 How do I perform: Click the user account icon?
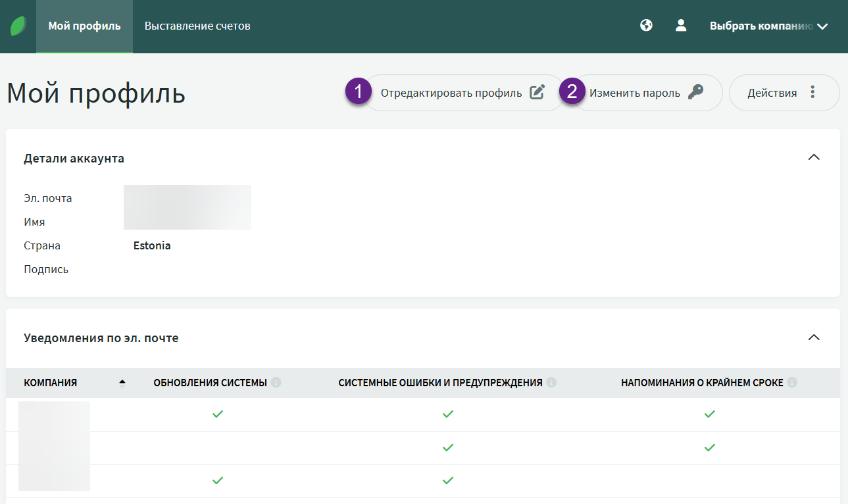[x=681, y=26]
